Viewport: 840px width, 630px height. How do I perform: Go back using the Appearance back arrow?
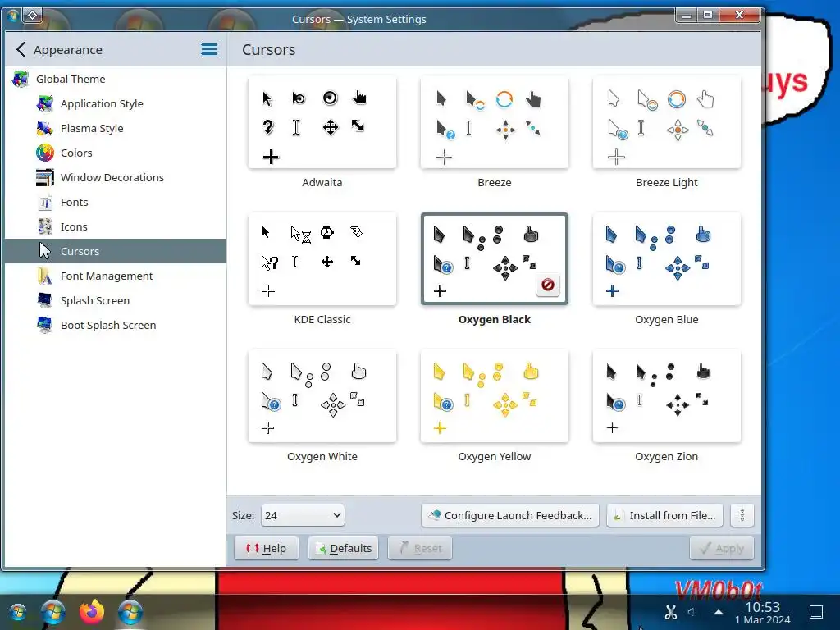pos(21,50)
